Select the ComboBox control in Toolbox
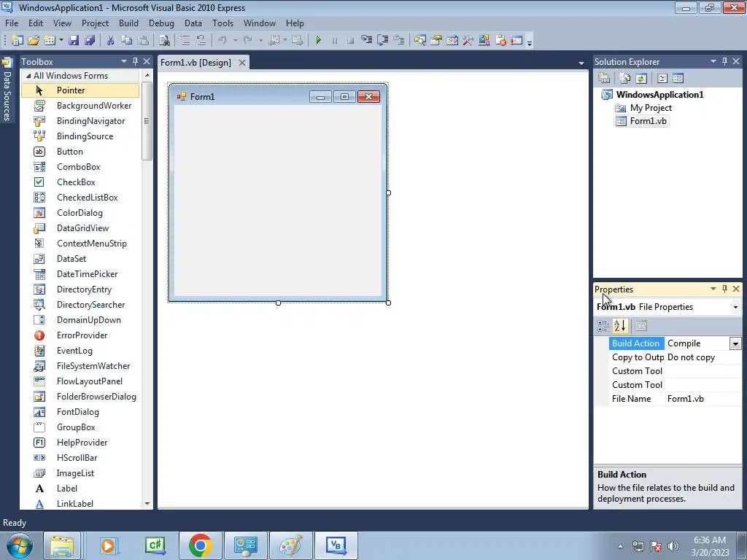The height and width of the screenshot is (560, 747). (80, 167)
